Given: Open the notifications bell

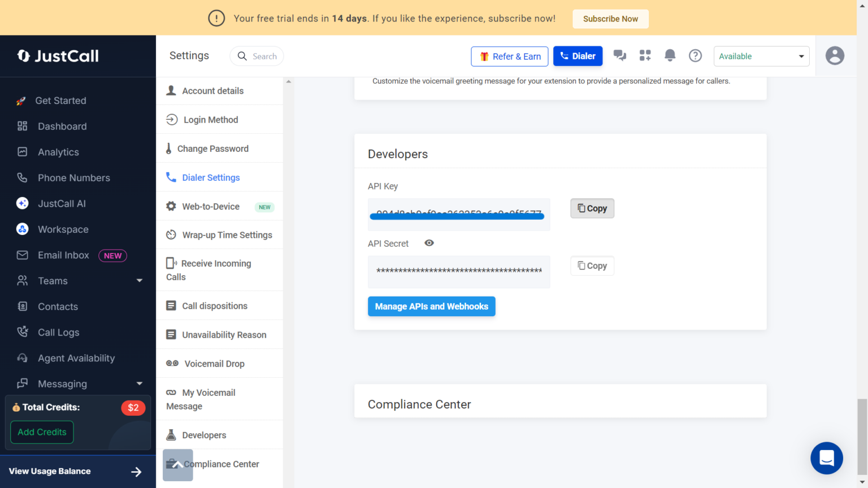Looking at the screenshot, I should click(x=670, y=55).
